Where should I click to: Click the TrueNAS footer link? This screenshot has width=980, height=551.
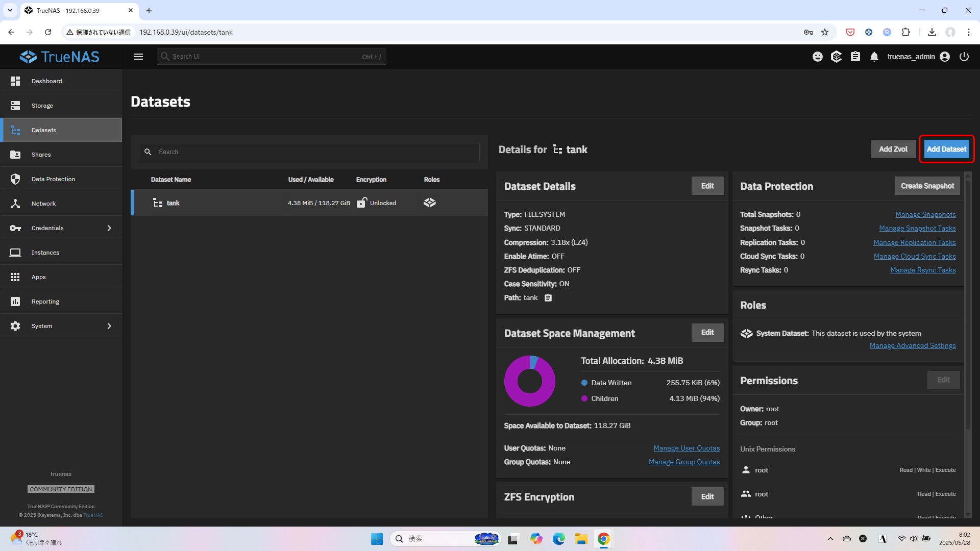pos(93,515)
